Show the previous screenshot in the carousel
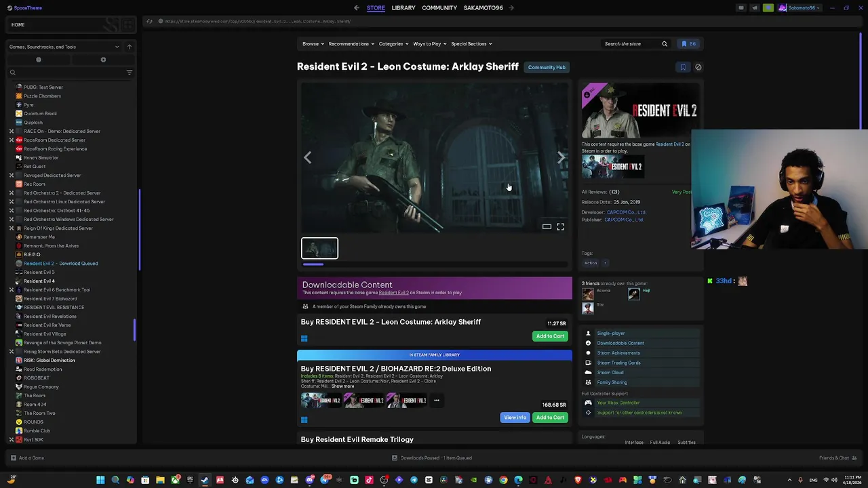868x488 pixels. click(308, 157)
